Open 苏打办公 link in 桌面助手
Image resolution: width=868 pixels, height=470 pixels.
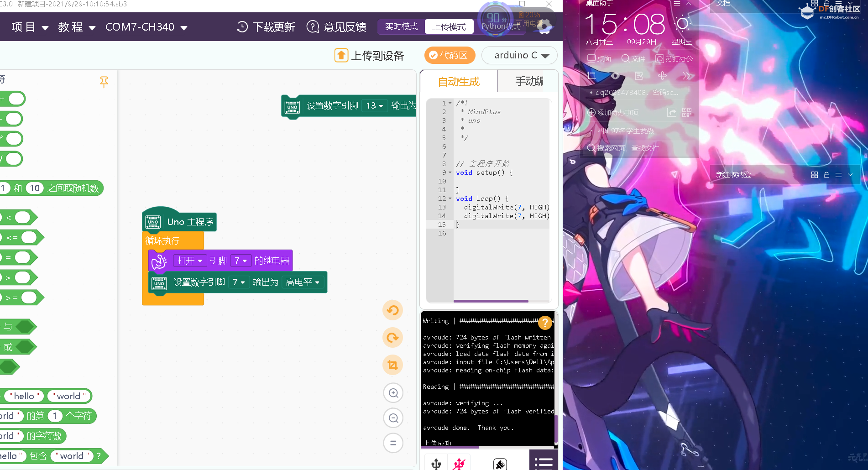(x=674, y=58)
